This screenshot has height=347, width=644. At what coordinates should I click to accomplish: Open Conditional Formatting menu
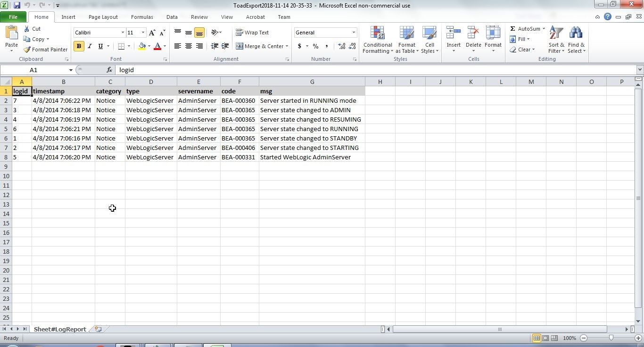click(378, 40)
